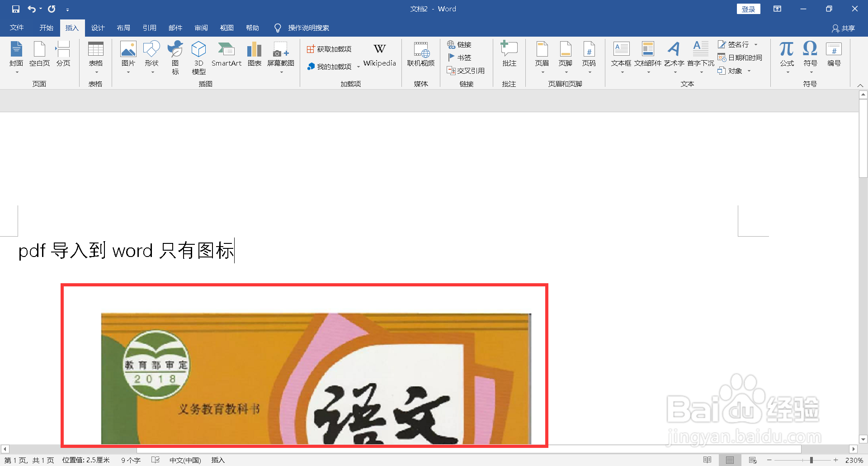Expand the My add-ins dropdown arrow
868x466 pixels.
[x=359, y=67]
